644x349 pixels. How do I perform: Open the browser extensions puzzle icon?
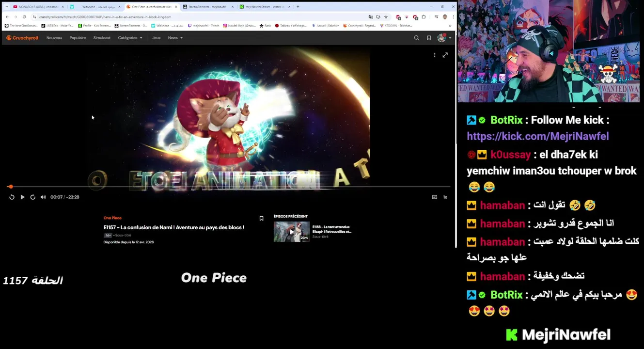pos(424,17)
